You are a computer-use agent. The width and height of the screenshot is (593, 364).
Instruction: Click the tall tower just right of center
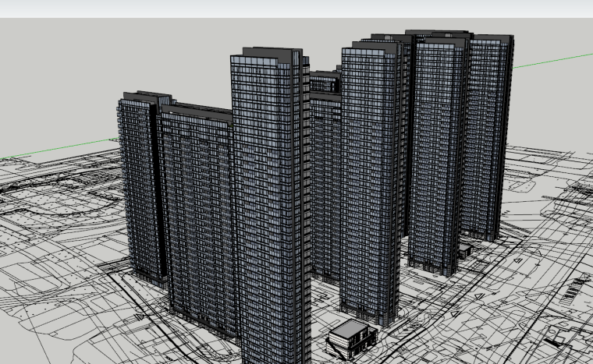[371, 179]
